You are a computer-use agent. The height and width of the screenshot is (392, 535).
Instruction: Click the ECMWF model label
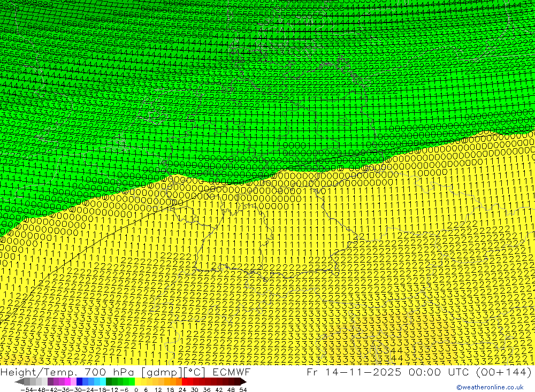(x=232, y=372)
